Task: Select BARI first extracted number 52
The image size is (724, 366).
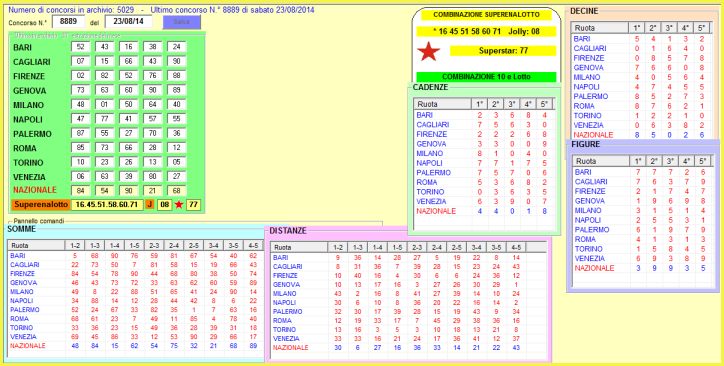Action: click(81, 47)
